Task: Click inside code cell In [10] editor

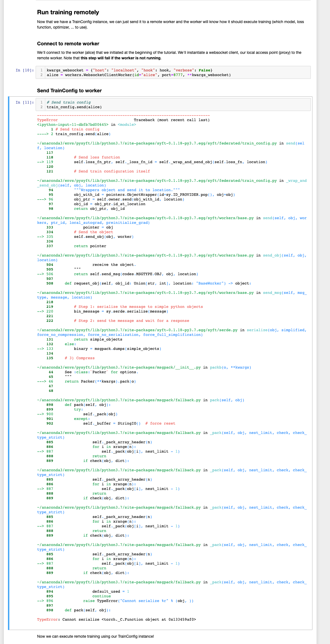Action: point(173,73)
